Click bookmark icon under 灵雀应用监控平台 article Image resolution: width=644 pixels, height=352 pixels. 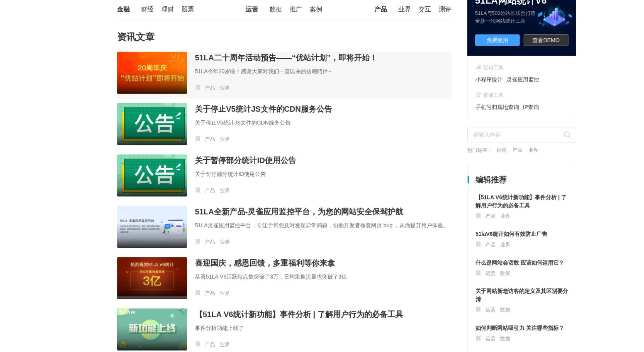(x=198, y=241)
